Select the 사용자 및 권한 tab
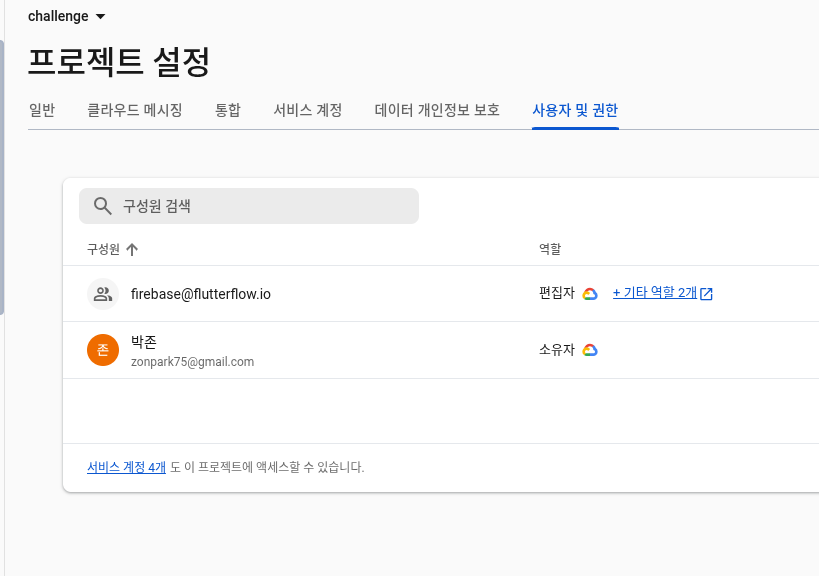The image size is (819, 576). coord(575,110)
